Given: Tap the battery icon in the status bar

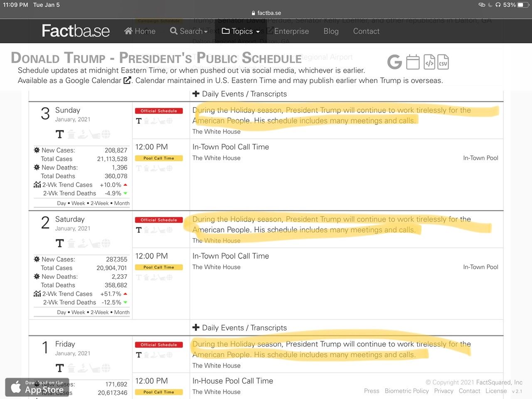Looking at the screenshot, I should [523, 5].
